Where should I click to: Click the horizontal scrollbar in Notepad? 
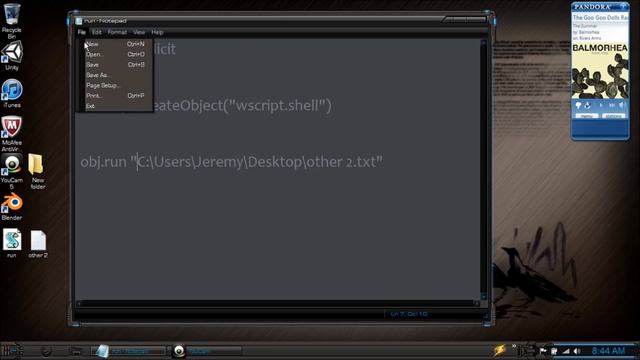click(x=278, y=303)
